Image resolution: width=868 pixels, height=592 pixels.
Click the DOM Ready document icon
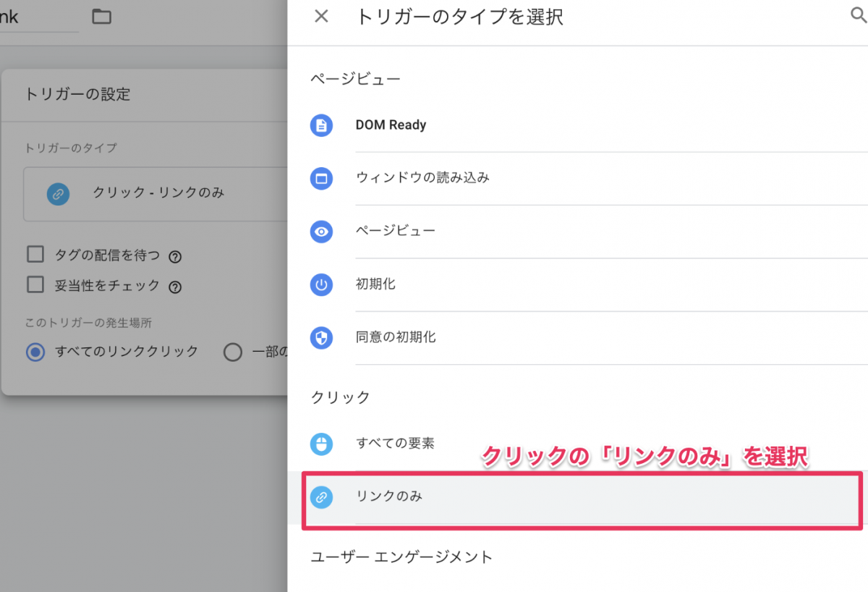tap(321, 125)
